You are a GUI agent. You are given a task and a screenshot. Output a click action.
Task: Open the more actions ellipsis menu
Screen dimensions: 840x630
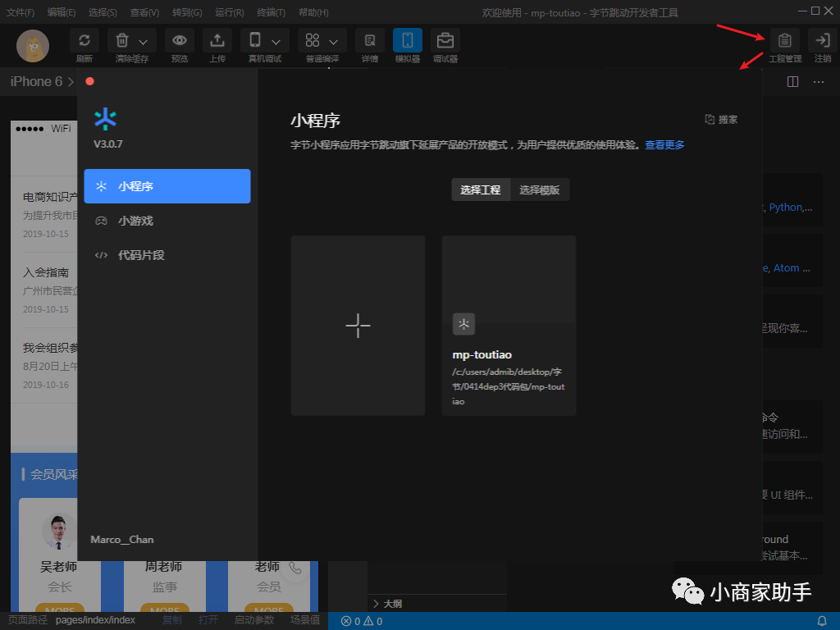[819, 82]
